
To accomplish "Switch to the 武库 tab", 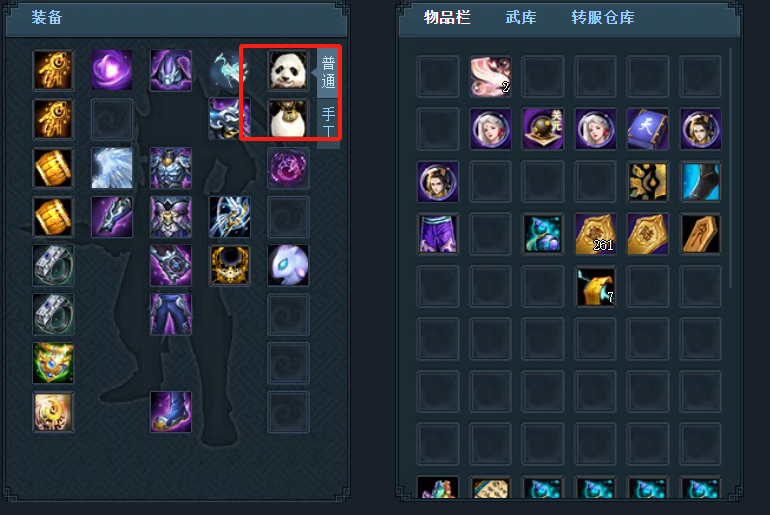I will click(521, 18).
